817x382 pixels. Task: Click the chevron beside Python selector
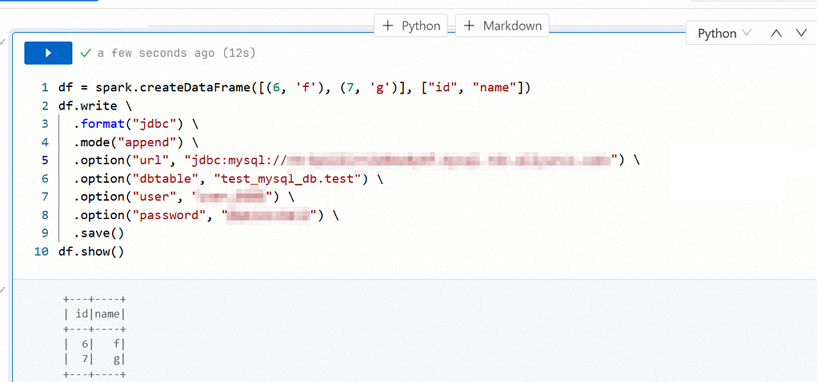(x=746, y=33)
